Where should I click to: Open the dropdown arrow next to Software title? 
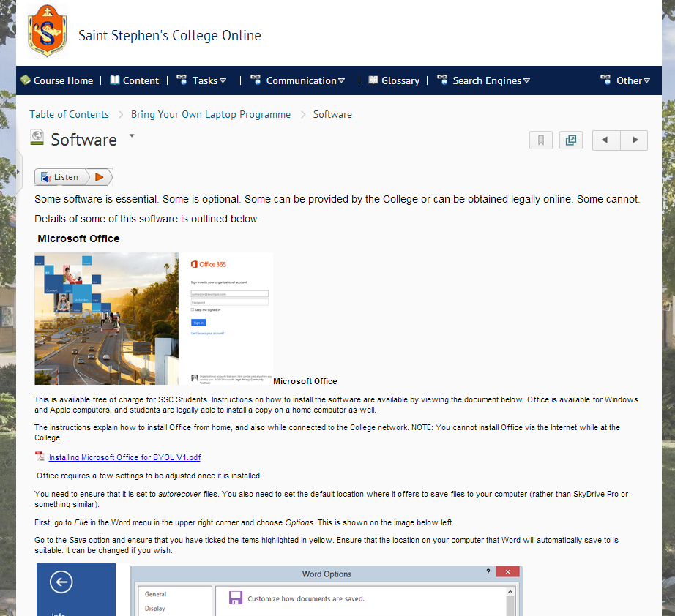(x=132, y=136)
